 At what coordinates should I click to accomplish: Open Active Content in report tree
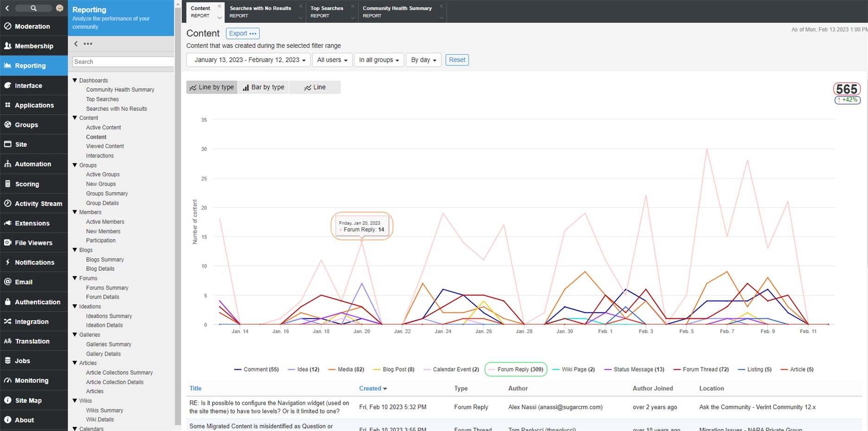pos(103,128)
